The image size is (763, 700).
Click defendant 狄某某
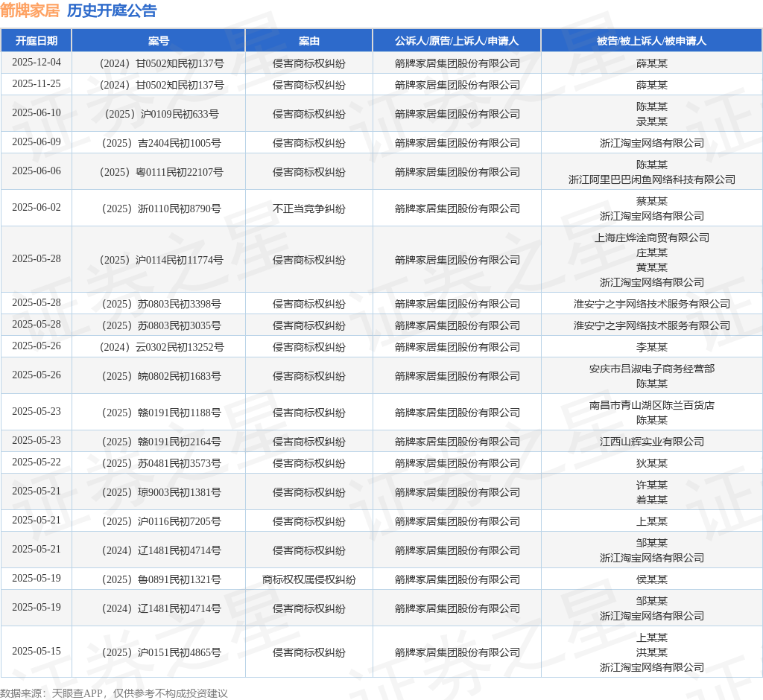(651, 463)
